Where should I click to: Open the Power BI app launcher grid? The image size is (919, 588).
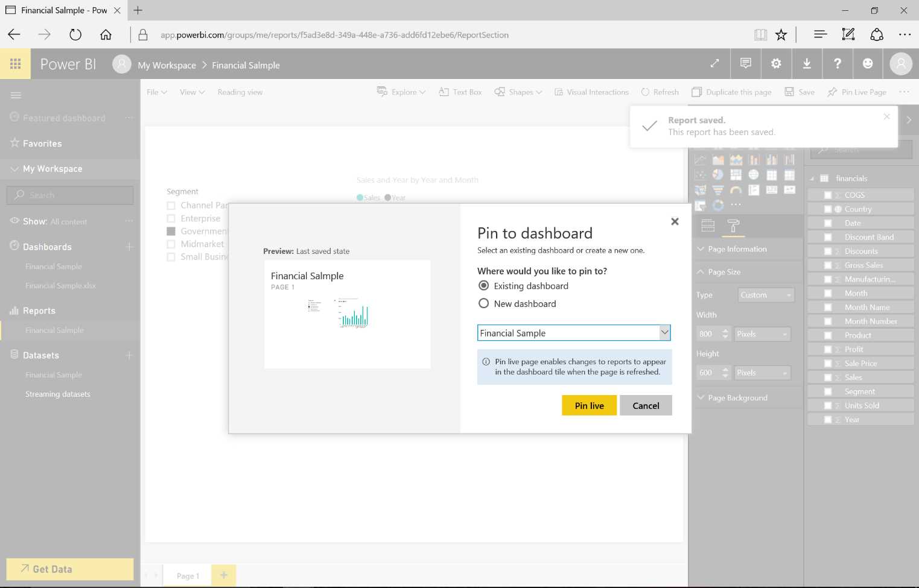point(15,64)
